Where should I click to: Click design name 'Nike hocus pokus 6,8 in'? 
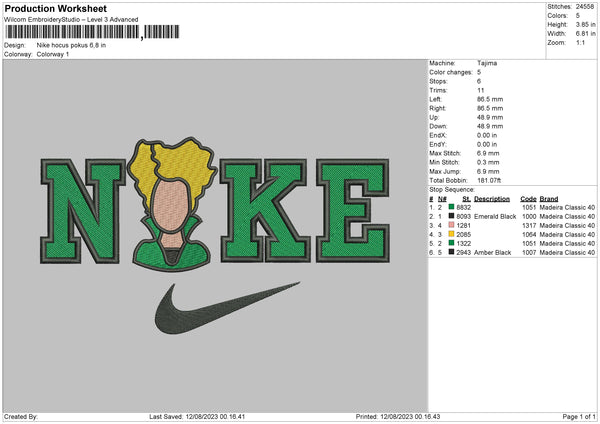tap(71, 45)
